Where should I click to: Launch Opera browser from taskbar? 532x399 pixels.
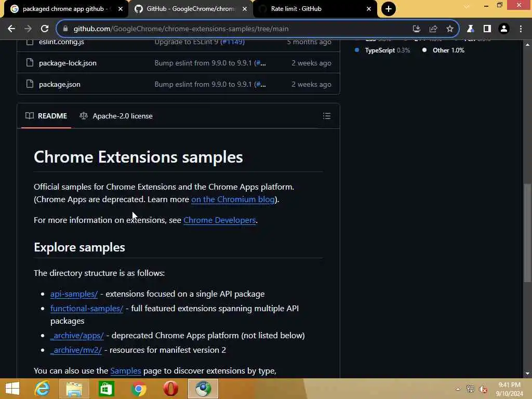coord(170,389)
